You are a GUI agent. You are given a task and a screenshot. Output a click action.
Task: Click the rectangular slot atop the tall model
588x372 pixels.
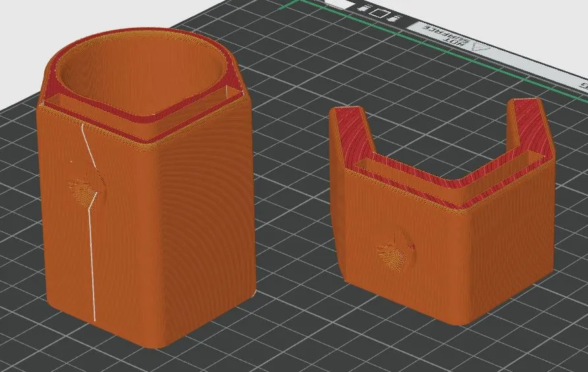(x=73, y=102)
